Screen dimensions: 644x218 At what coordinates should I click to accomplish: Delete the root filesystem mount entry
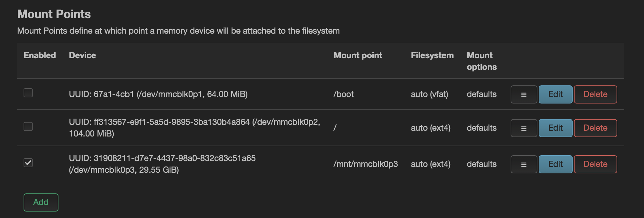(x=595, y=128)
